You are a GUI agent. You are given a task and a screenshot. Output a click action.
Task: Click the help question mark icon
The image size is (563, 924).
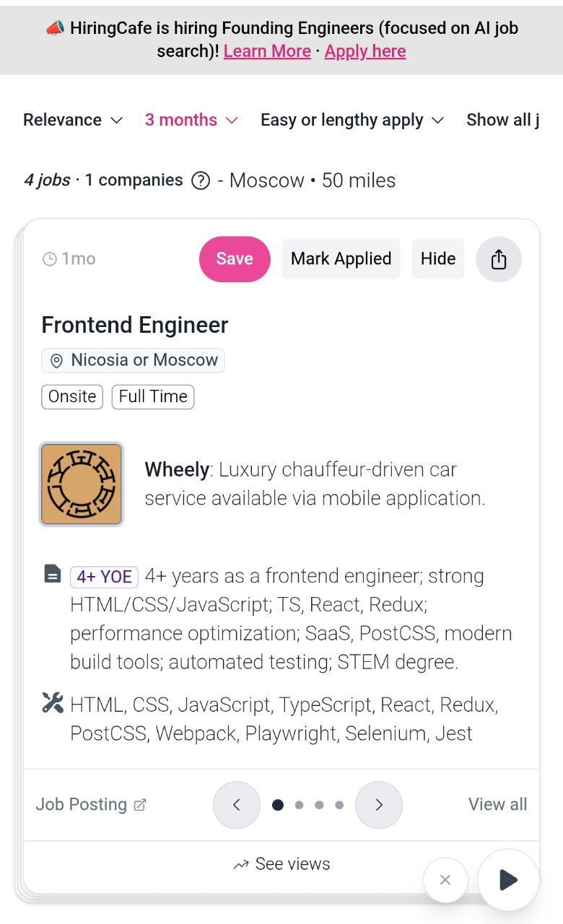[201, 180]
